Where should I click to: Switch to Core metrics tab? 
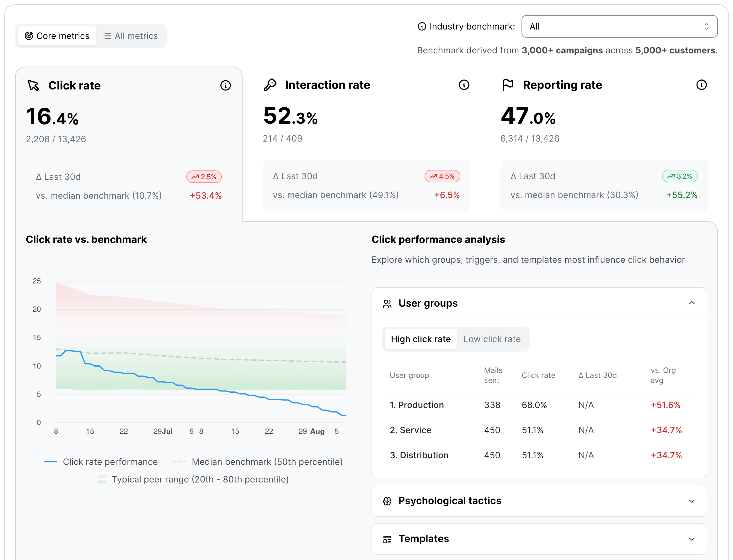coord(57,36)
